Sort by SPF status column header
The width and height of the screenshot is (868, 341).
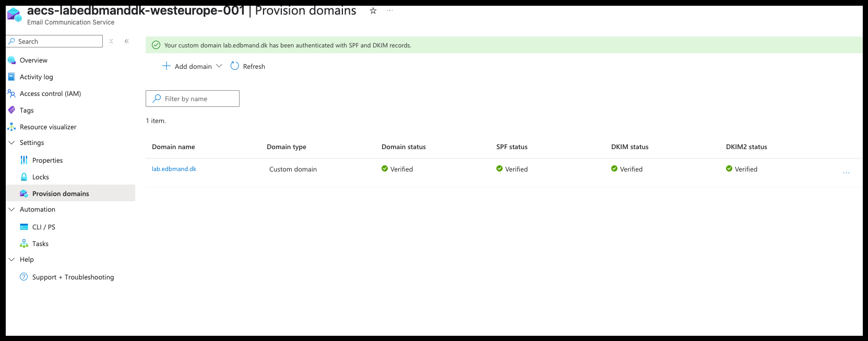tap(512, 147)
